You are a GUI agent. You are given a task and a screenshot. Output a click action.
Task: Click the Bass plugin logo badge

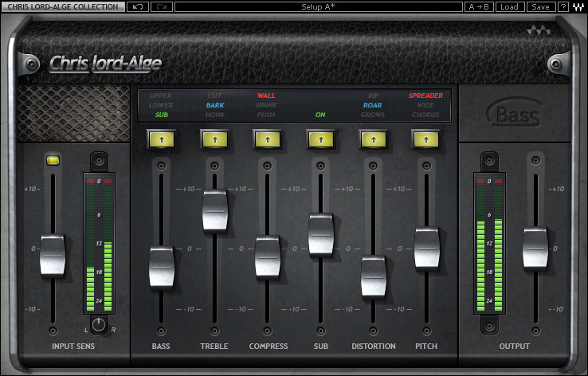[515, 113]
